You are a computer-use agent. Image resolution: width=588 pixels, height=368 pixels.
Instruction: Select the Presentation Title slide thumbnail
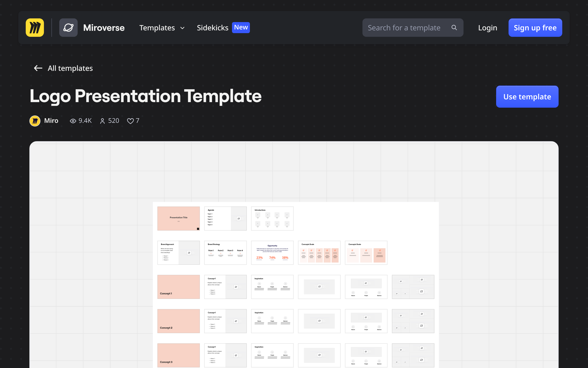pos(179,218)
